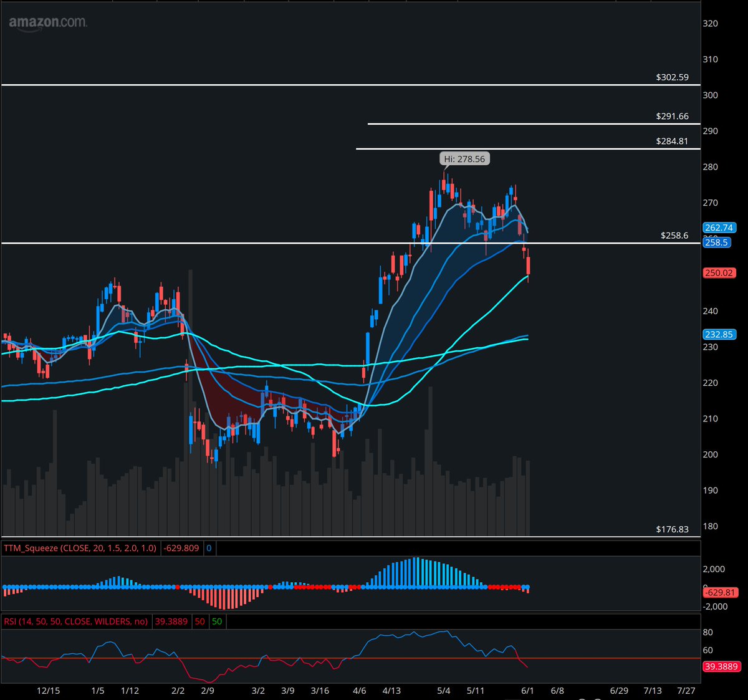Image resolution: width=748 pixels, height=700 pixels.
Task: Click the 262.74 moving average price tag
Action: tap(719, 228)
